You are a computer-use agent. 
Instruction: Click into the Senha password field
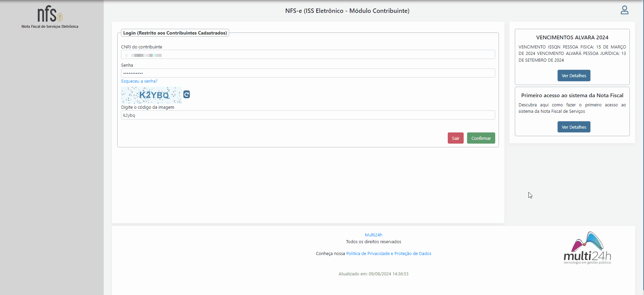[308, 73]
